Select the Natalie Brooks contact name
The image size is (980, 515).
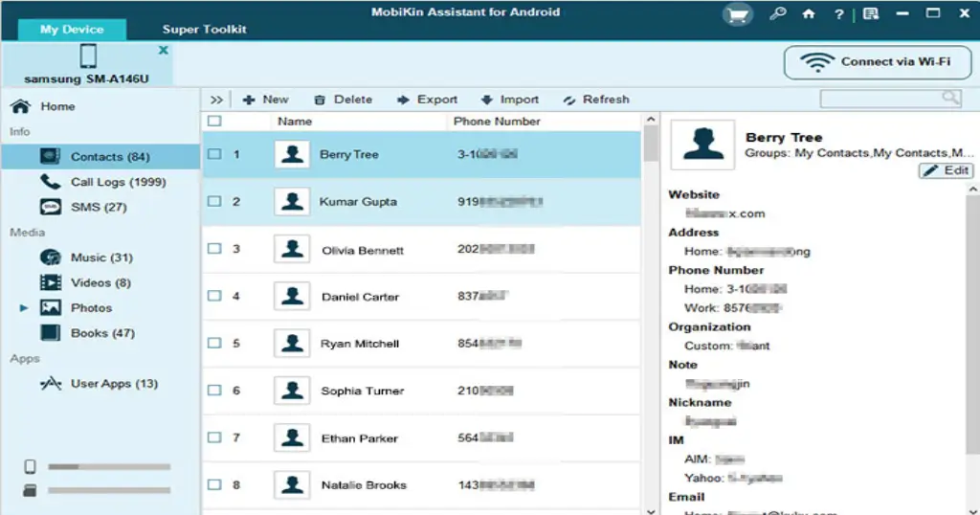pos(364,485)
